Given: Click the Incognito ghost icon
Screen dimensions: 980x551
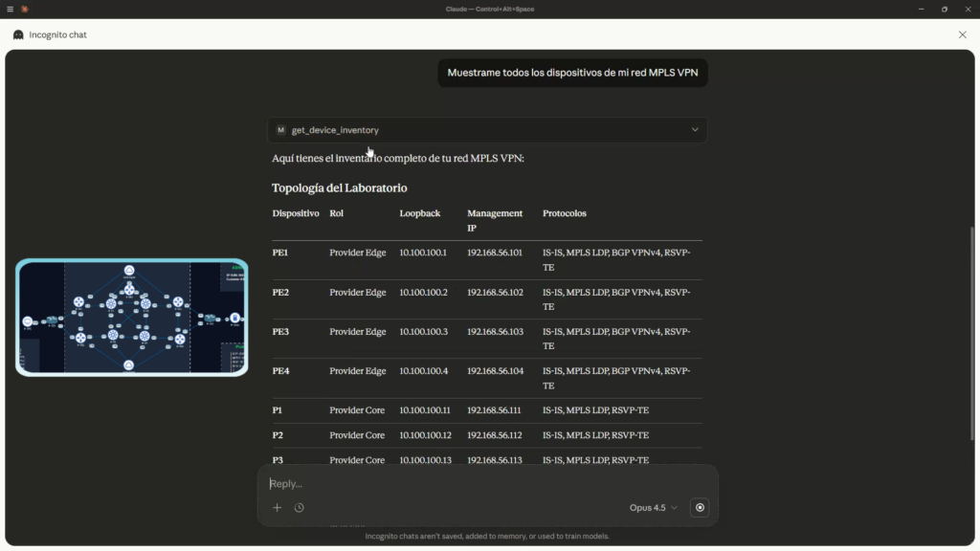Looking at the screenshot, I should (18, 34).
